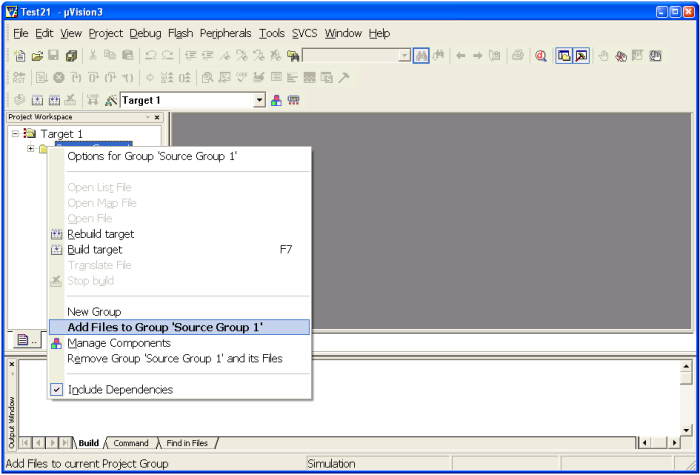Switch to the Find in Files tab
This screenshot has width=700, height=475.
pos(187,443)
